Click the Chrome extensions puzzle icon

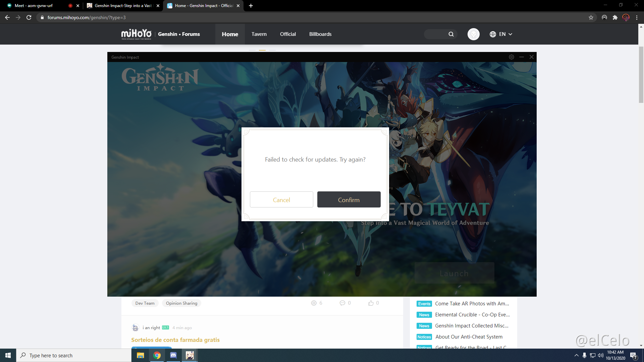click(615, 17)
